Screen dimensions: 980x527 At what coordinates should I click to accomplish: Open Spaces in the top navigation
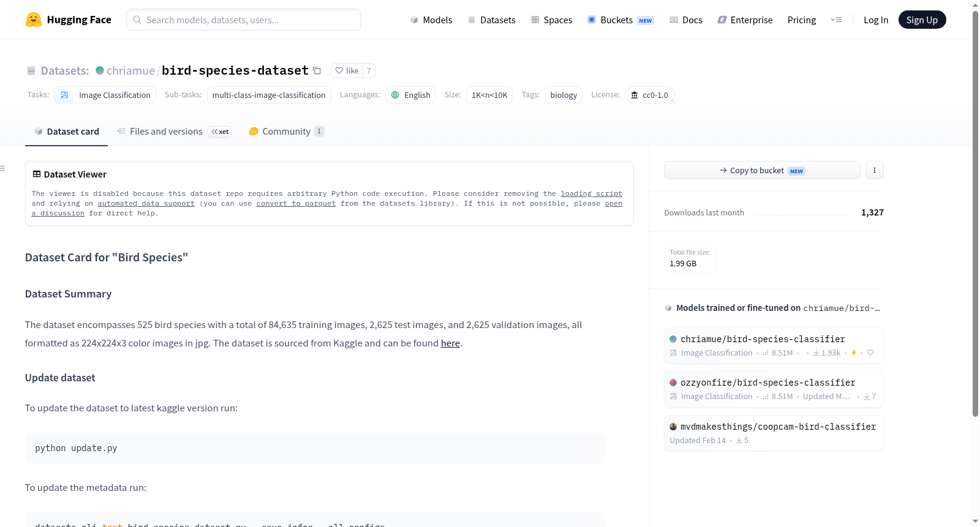[552, 20]
